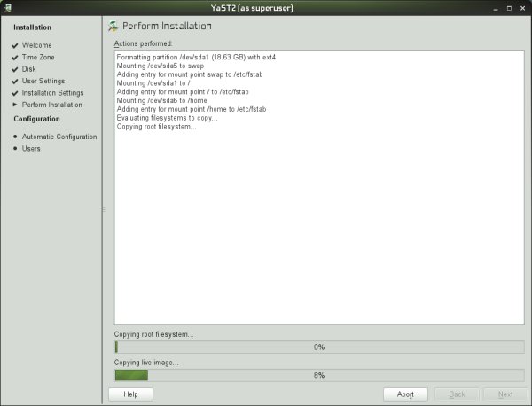
Task: Click the YaST2 (as superuser) title bar
Action: [252, 8]
